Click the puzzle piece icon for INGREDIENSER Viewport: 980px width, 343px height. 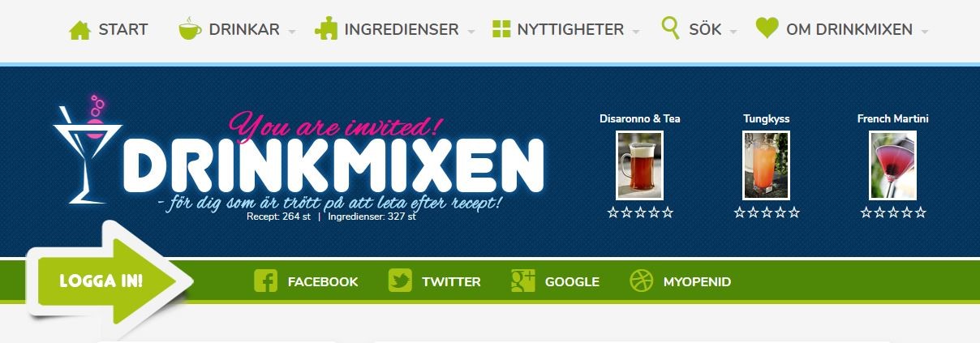tap(326, 29)
